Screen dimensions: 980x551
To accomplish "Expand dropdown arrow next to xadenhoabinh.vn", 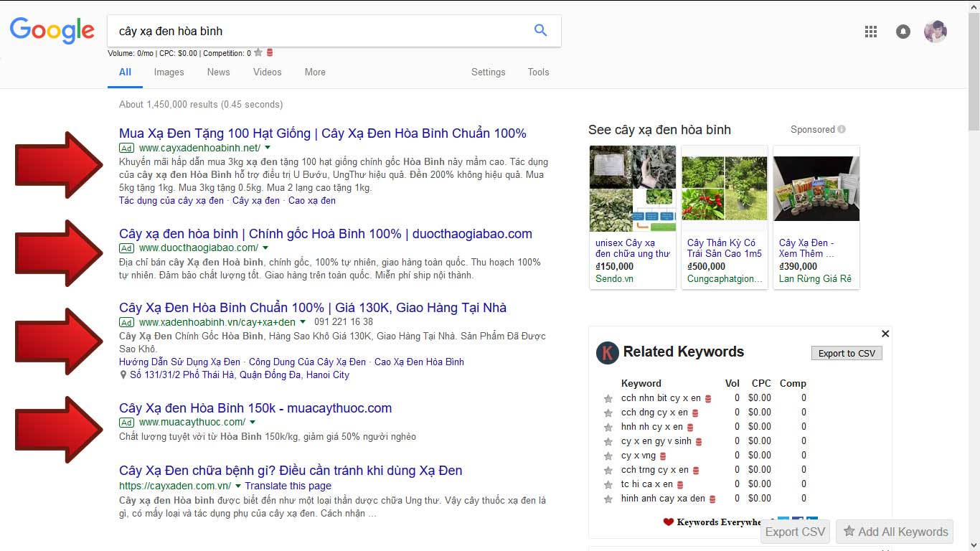I will [302, 322].
